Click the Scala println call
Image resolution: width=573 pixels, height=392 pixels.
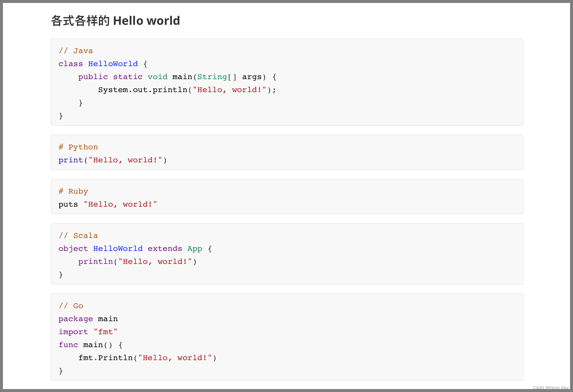click(137, 262)
